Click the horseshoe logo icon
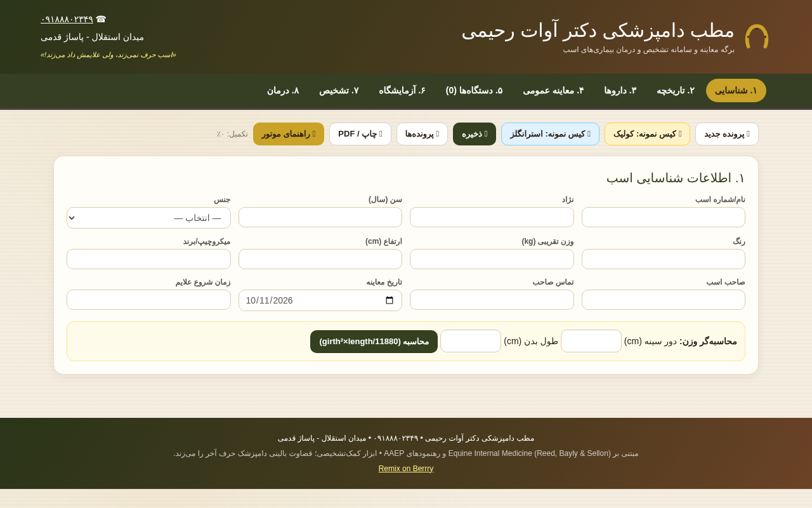 coord(757,36)
